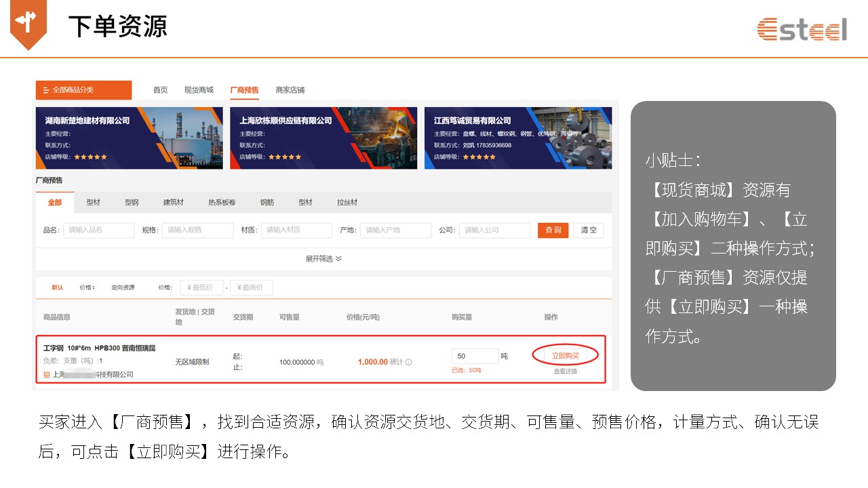
Task: Click the 1,000.00 price value
Action: pos(373,363)
